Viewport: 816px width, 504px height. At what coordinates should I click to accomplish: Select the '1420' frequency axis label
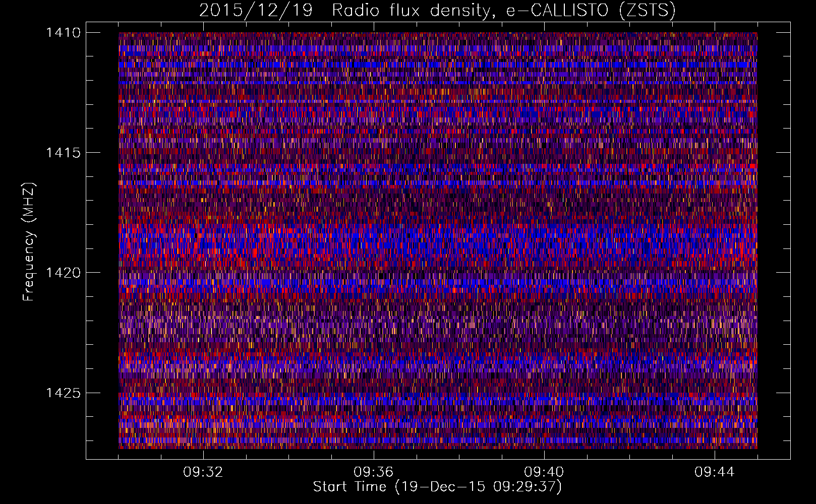[63, 273]
